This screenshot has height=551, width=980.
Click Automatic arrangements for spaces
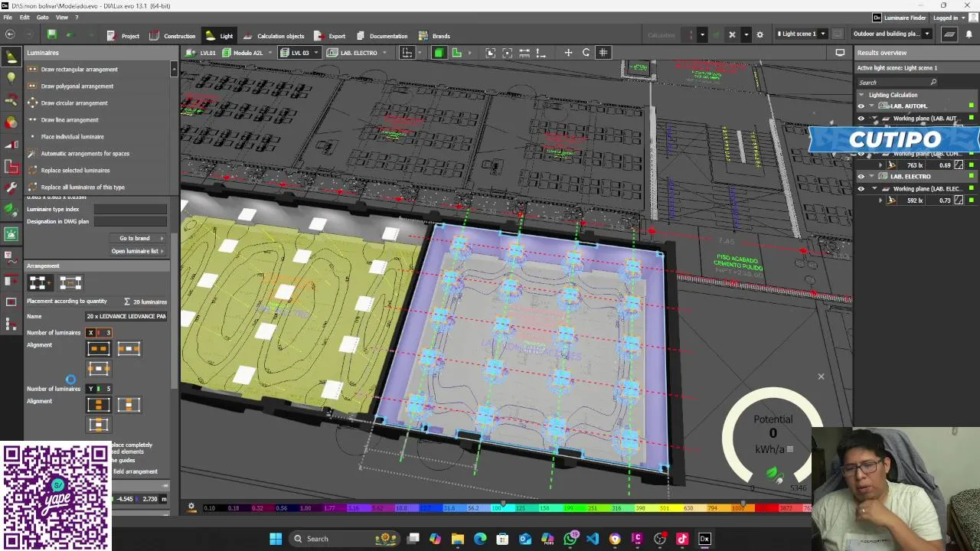point(85,154)
